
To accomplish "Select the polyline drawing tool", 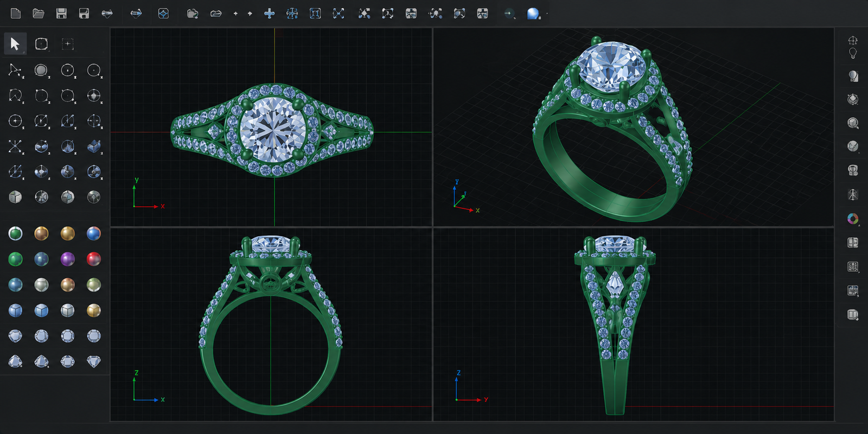I will [15, 70].
